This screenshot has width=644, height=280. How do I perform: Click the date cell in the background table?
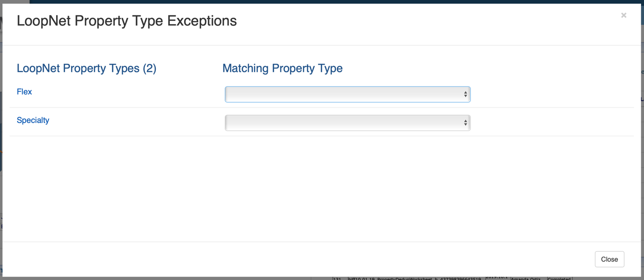point(496,278)
